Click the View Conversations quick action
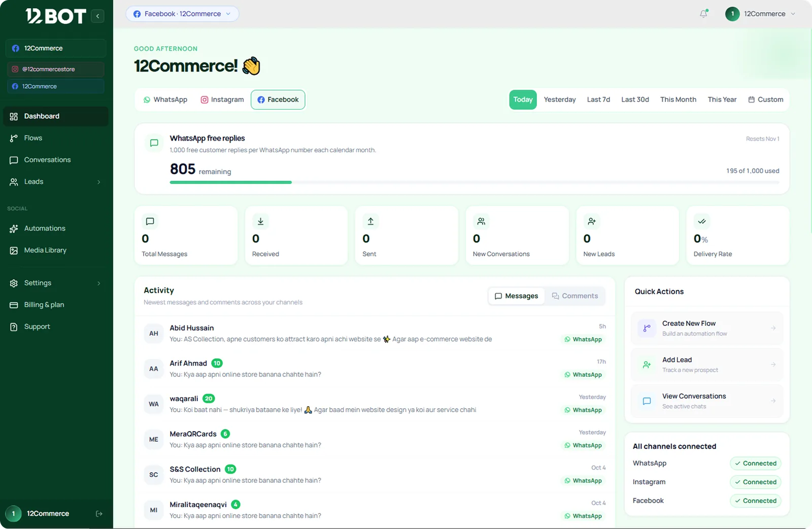This screenshot has height=529, width=812. pyautogui.click(x=707, y=401)
